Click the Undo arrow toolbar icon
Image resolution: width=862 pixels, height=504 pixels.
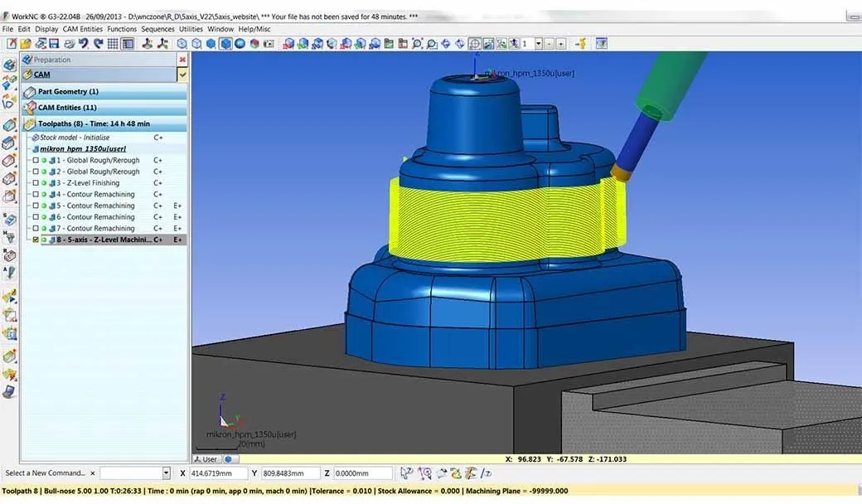pos(84,43)
